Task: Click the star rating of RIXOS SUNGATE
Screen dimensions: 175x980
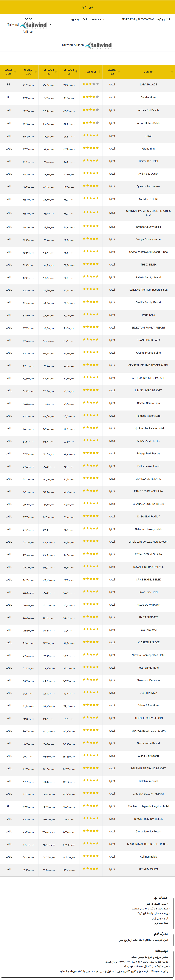Action: pyautogui.click(x=91, y=617)
